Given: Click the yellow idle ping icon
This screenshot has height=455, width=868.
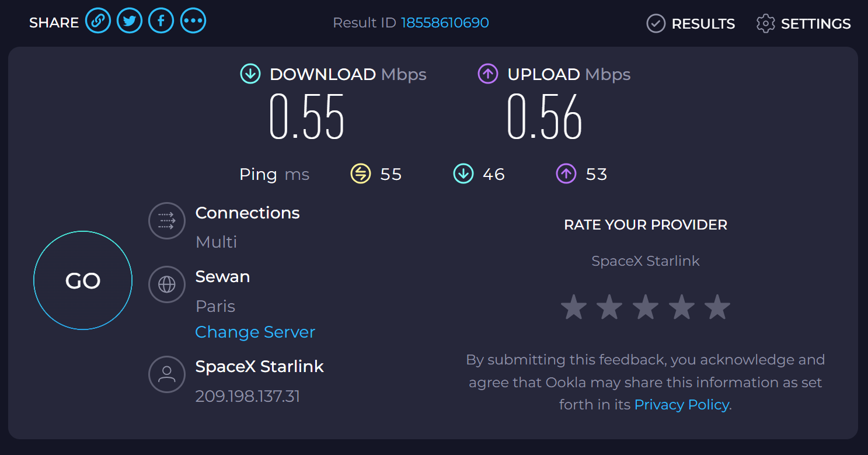Looking at the screenshot, I should 361,173.
